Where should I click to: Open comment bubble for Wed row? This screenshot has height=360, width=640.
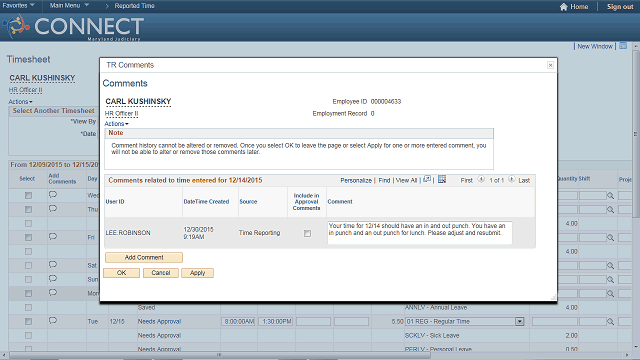[53, 195]
